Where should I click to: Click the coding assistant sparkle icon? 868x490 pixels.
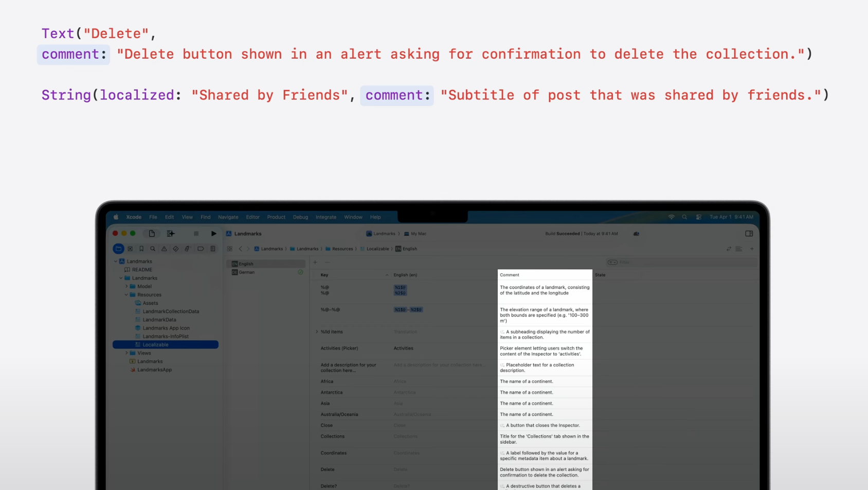(x=171, y=234)
